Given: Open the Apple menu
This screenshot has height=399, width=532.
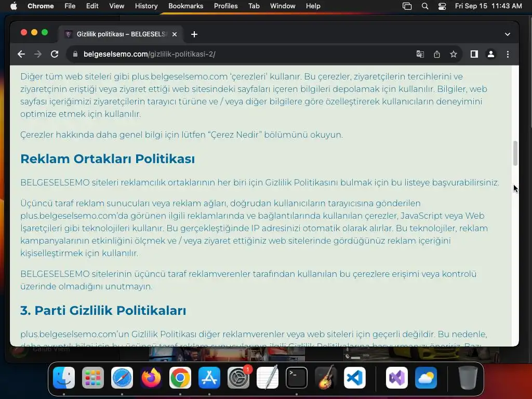Looking at the screenshot, I should pos(14,6).
